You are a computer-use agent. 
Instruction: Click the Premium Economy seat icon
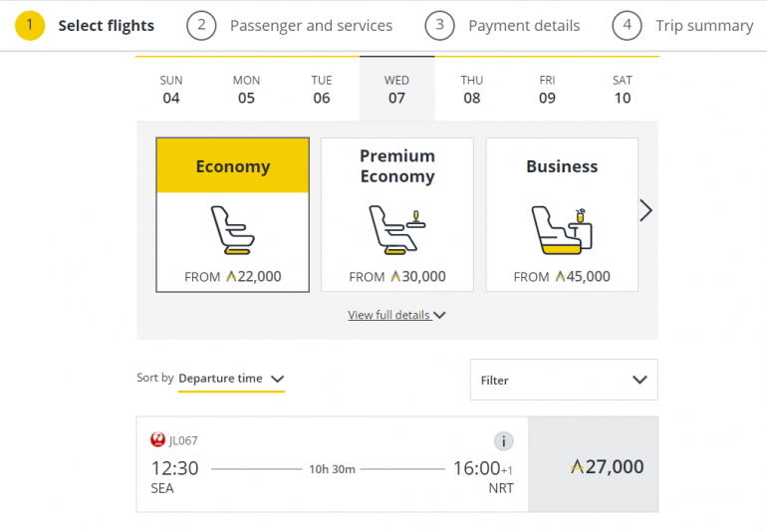(x=396, y=229)
